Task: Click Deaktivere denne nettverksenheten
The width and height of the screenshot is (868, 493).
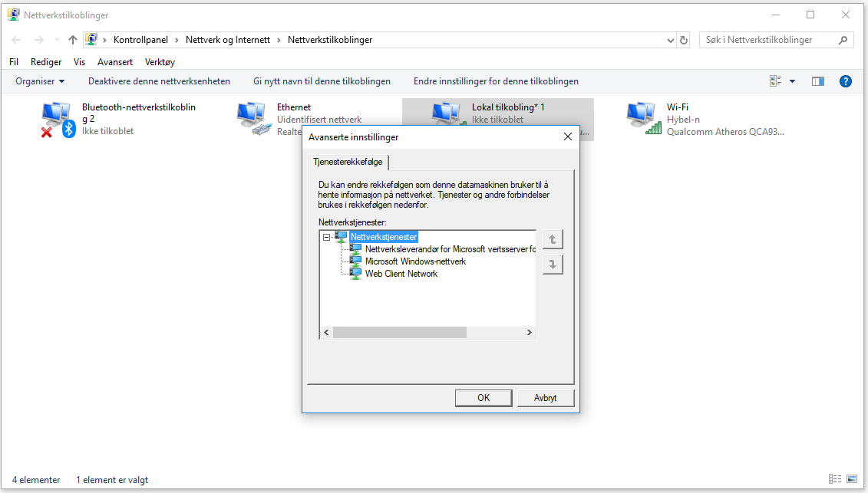Action: click(x=159, y=81)
